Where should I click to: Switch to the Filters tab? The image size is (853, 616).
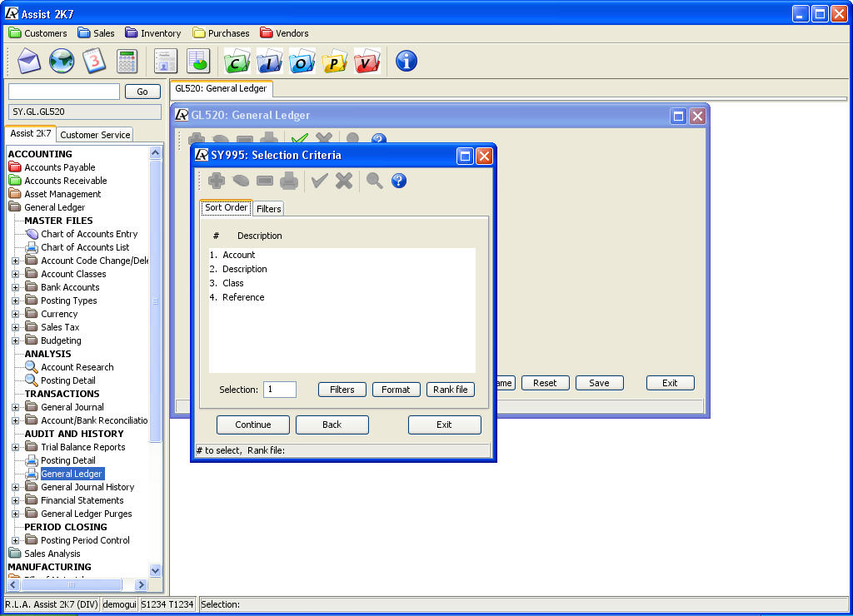269,209
